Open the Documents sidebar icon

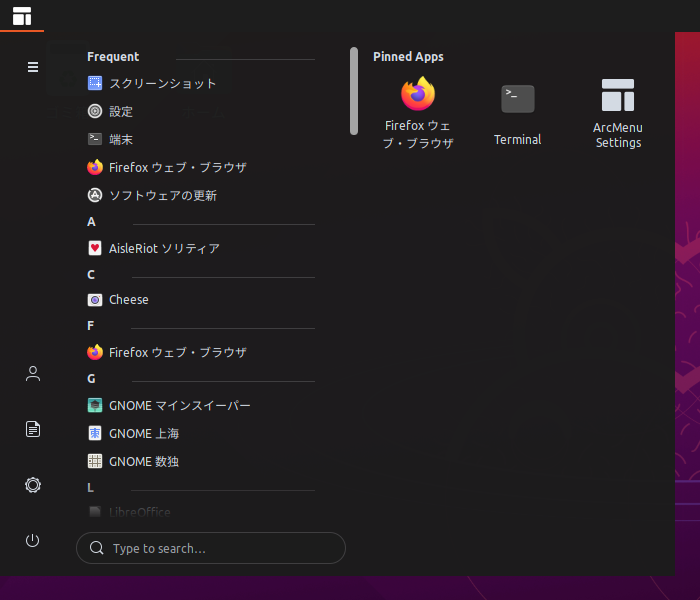tap(33, 429)
